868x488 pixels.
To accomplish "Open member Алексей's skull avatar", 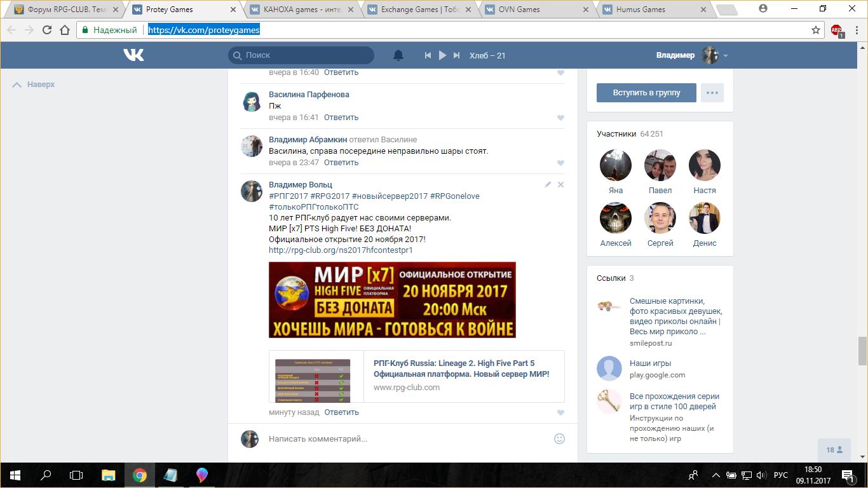I will pyautogui.click(x=616, y=218).
